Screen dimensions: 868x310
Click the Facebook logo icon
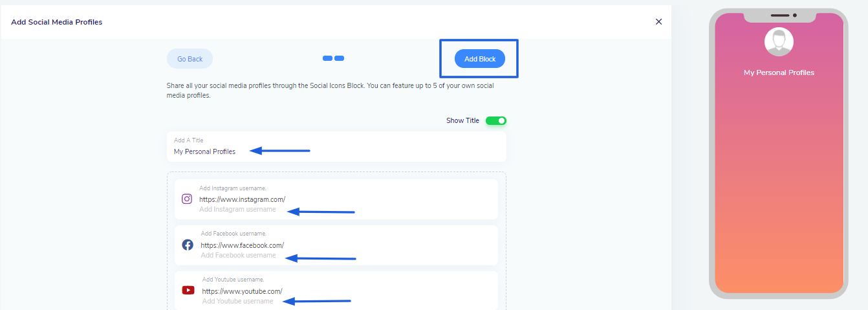(188, 245)
